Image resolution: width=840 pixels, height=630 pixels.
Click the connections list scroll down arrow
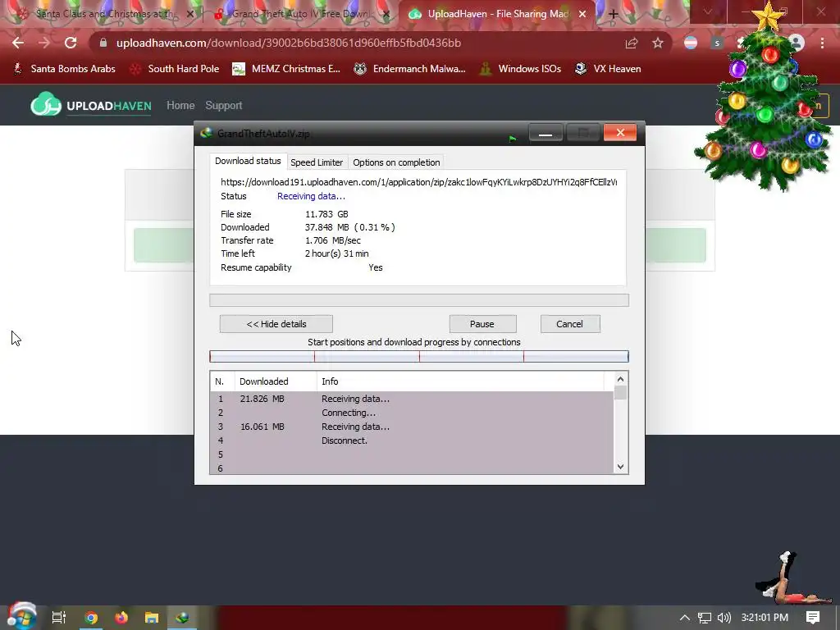click(x=620, y=467)
